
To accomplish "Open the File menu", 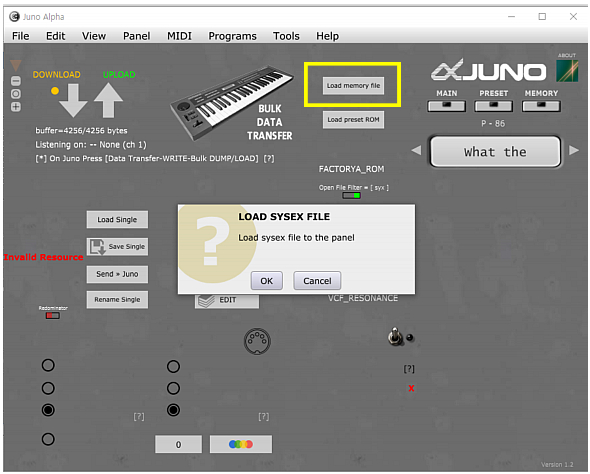I will (21, 36).
